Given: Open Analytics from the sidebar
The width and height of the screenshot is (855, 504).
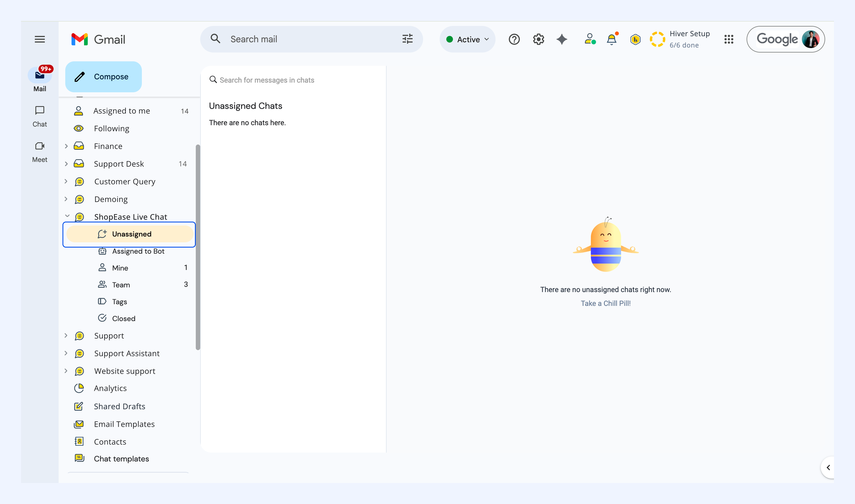Looking at the screenshot, I should (110, 388).
